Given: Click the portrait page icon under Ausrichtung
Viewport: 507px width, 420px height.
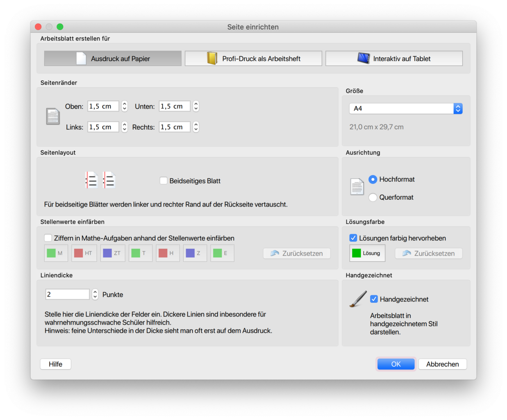Looking at the screenshot, I should click(357, 187).
